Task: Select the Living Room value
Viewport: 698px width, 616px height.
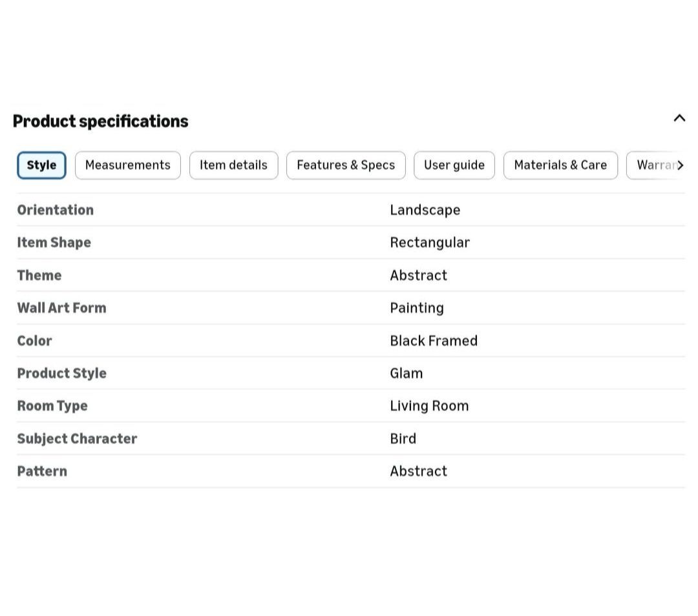Action: (x=429, y=406)
